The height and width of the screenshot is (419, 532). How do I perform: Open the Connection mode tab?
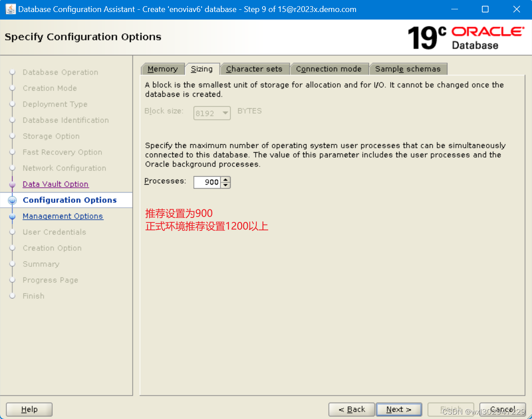[329, 69]
